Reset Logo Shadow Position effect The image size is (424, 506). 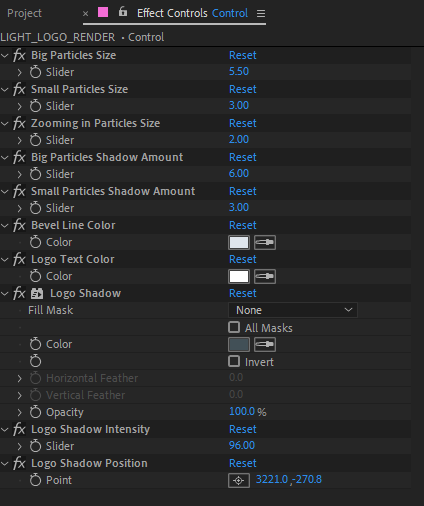point(243,463)
